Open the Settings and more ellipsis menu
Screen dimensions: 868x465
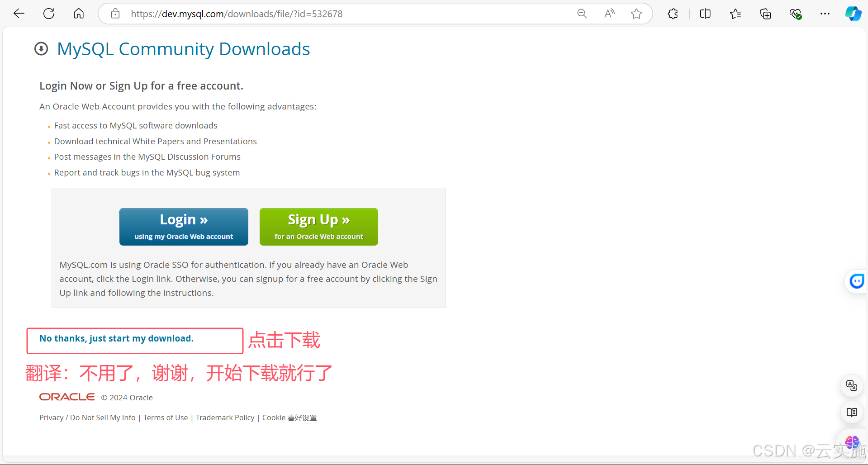825,14
